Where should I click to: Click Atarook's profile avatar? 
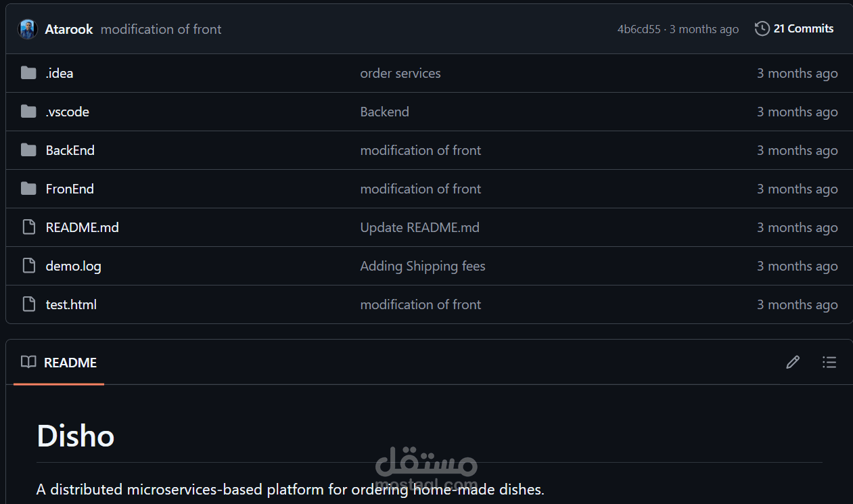tap(27, 28)
